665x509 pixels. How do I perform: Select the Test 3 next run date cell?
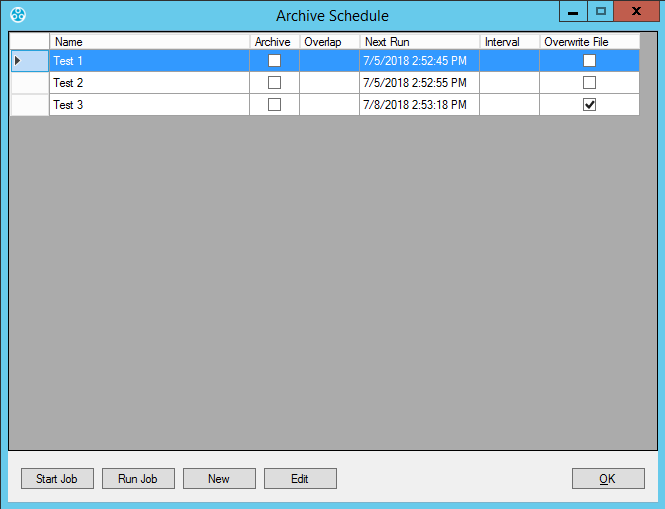[419, 105]
